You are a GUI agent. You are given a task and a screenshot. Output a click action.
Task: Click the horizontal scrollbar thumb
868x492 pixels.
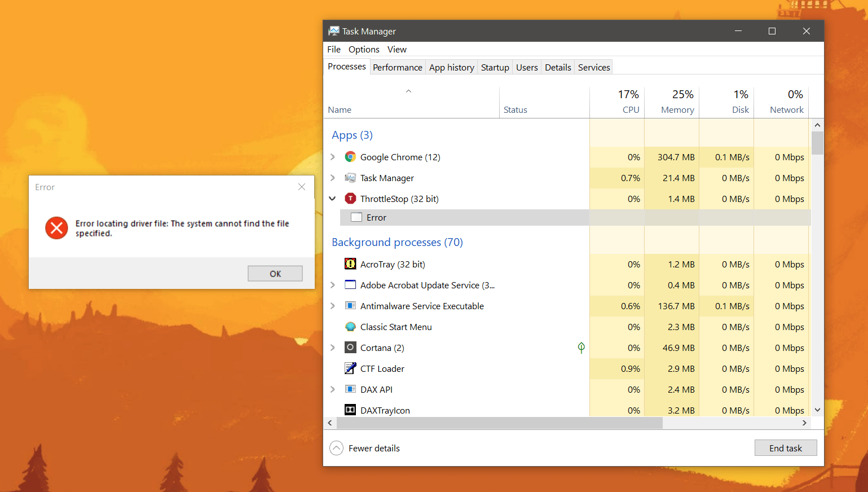click(x=500, y=423)
